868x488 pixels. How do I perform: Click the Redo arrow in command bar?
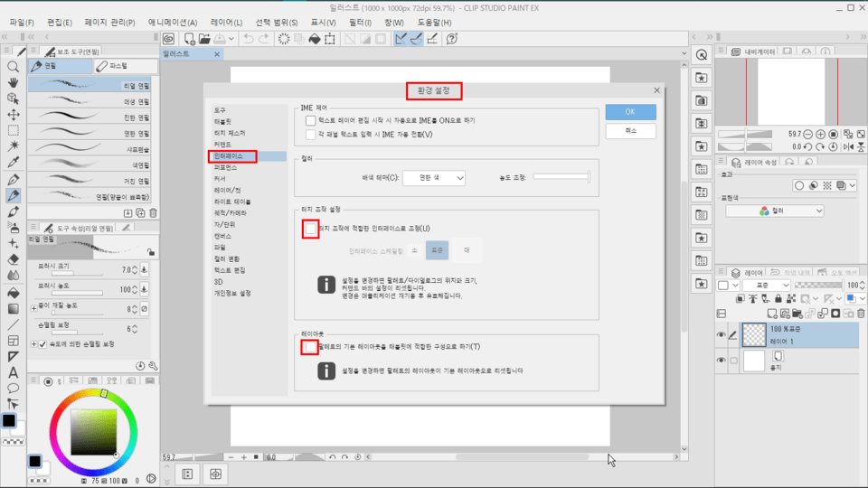(263, 39)
